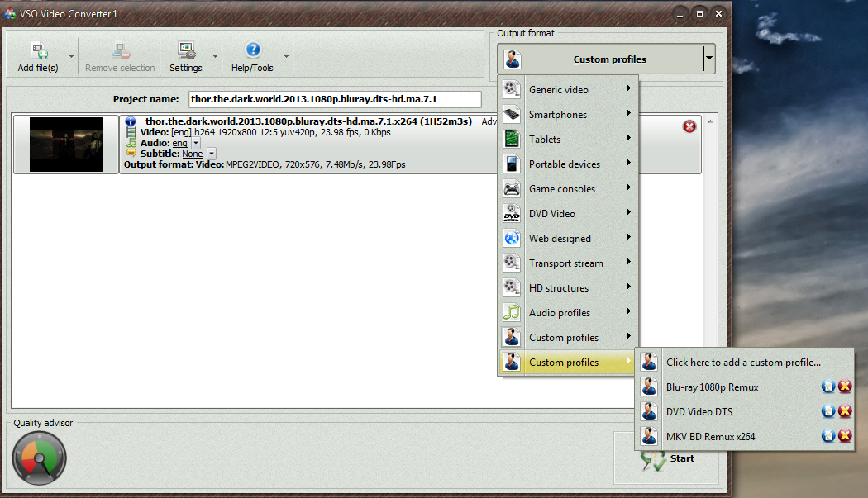Click the Transport stream film reel icon

tap(512, 263)
